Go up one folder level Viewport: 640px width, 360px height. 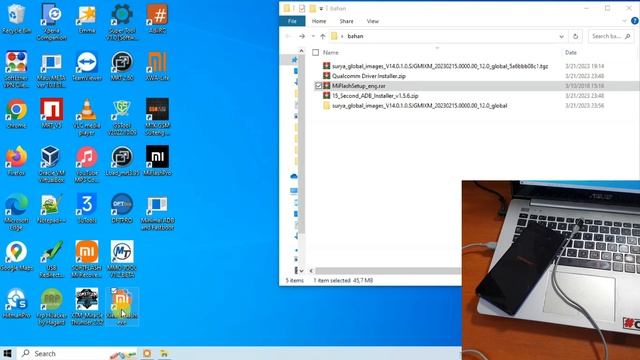point(322,36)
